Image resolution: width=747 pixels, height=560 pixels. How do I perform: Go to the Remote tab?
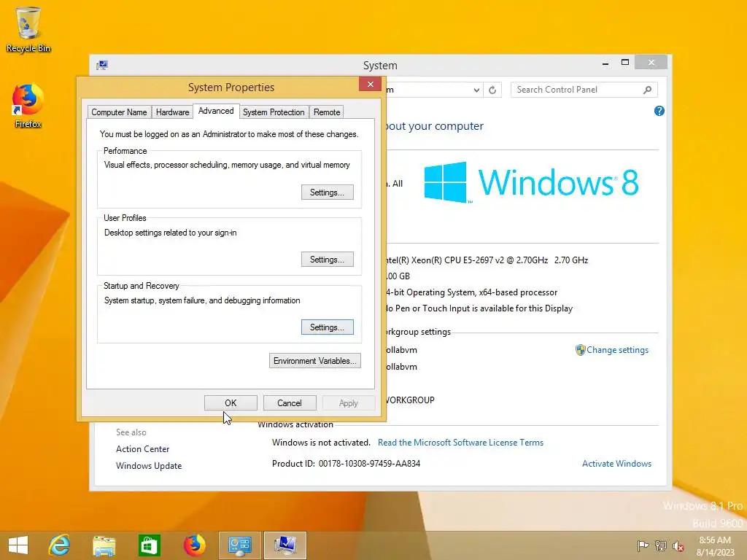pyautogui.click(x=327, y=112)
